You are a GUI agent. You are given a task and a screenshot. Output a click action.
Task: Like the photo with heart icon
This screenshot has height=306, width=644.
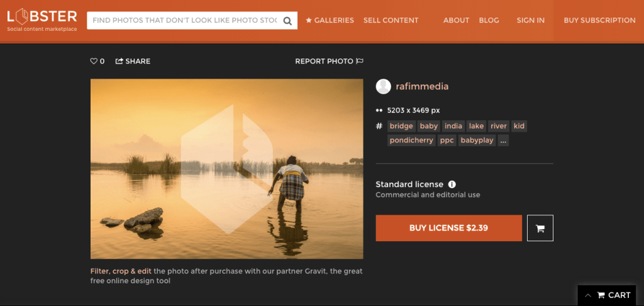(x=94, y=61)
